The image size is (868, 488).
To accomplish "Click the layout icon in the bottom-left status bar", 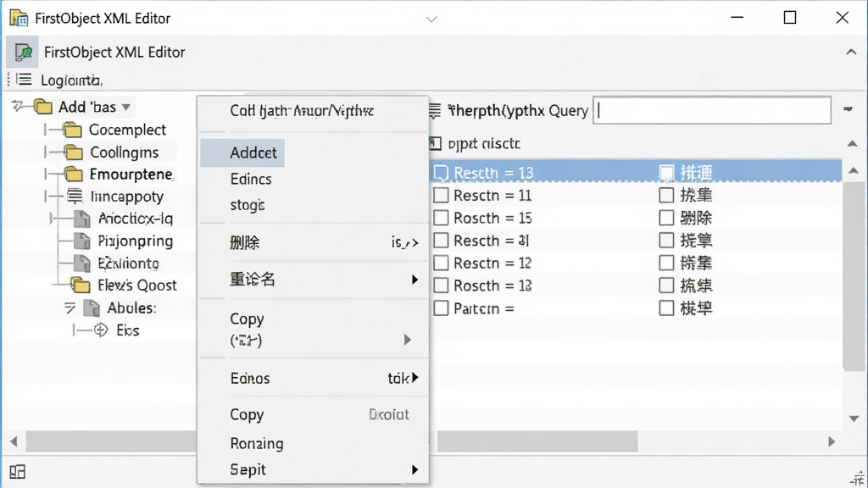I will pos(17,472).
